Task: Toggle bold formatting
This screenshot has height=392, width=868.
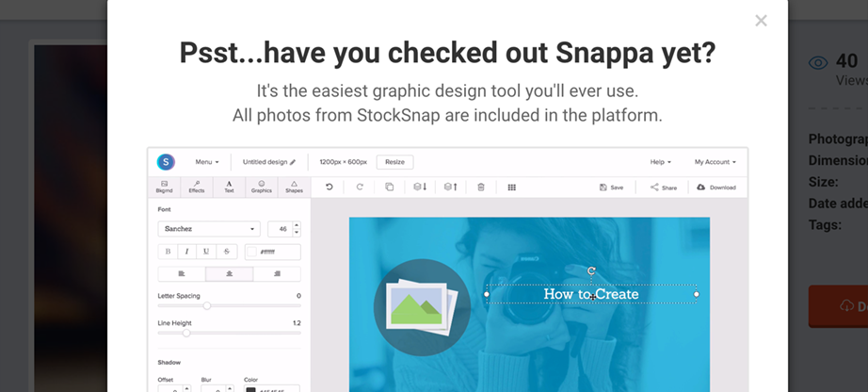Action: click(168, 252)
